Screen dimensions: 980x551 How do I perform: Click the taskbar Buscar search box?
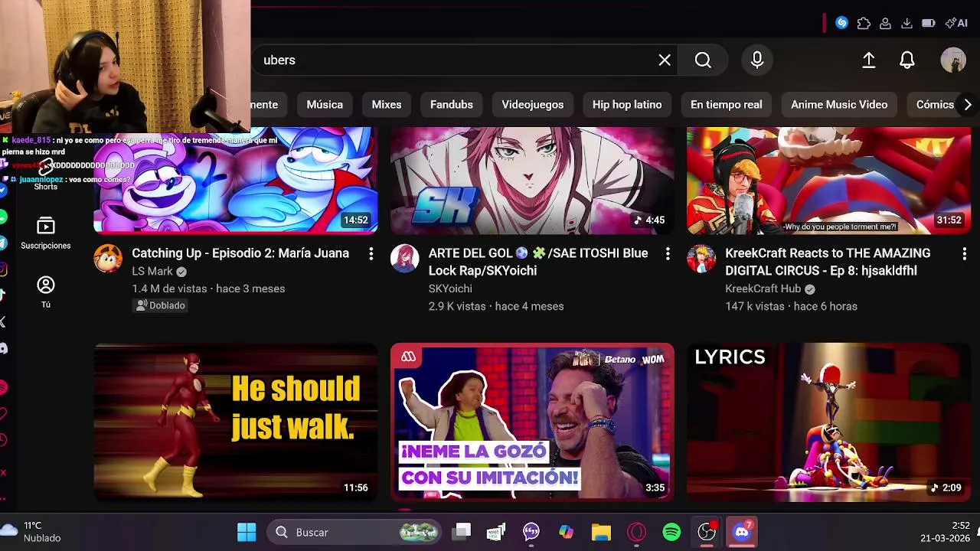pos(355,532)
